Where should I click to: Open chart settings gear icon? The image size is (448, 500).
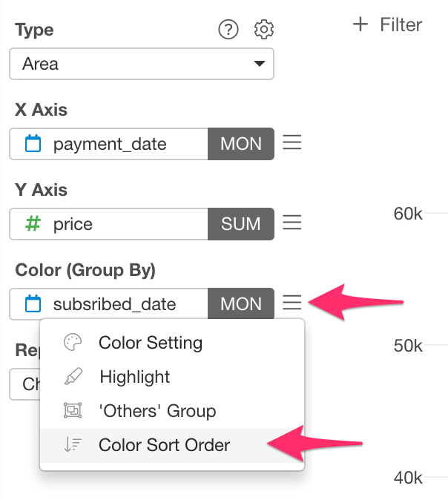pos(264,30)
